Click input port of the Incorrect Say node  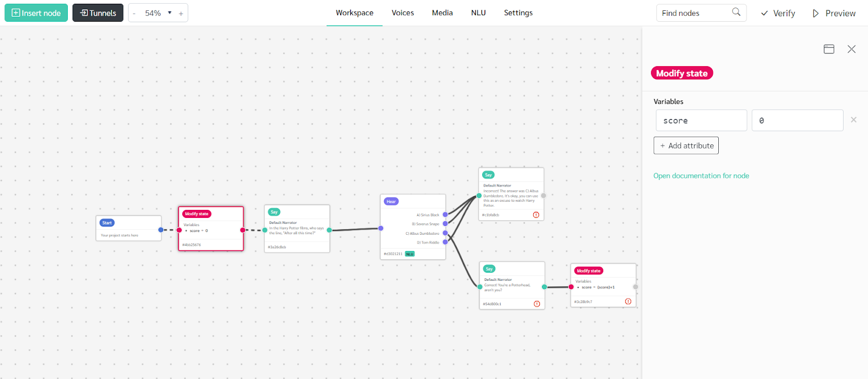(479, 196)
